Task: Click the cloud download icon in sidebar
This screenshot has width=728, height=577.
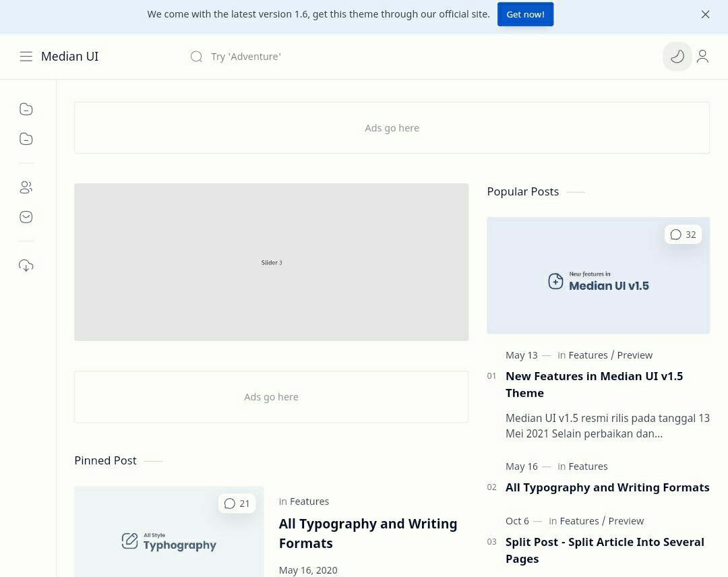Action: pos(26,265)
